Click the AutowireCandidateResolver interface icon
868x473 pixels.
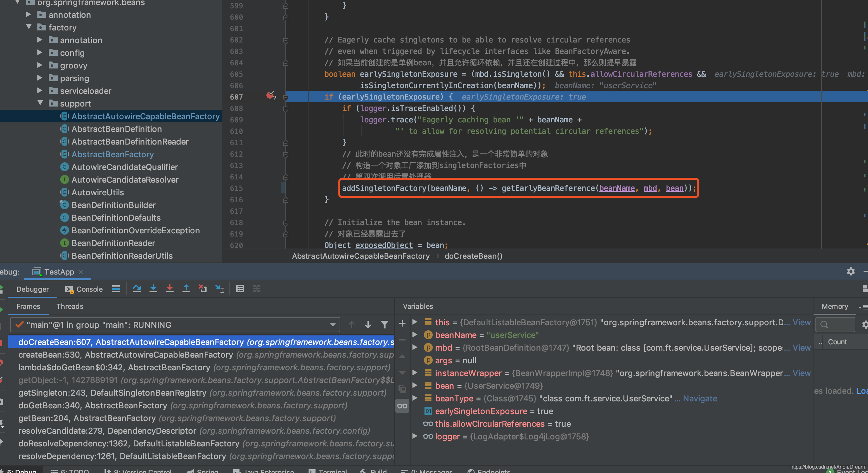click(64, 180)
